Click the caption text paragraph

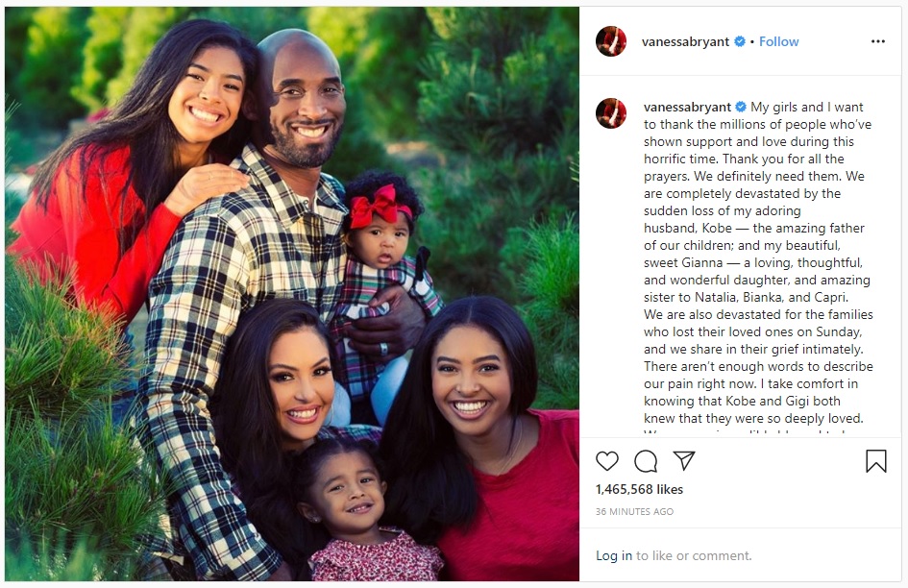(x=759, y=262)
